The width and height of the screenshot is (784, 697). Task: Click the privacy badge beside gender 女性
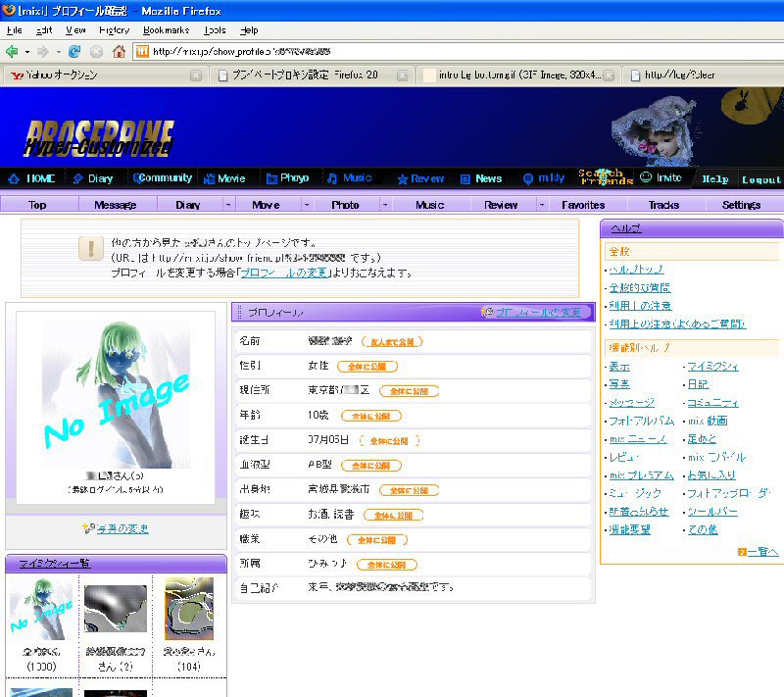(x=367, y=367)
